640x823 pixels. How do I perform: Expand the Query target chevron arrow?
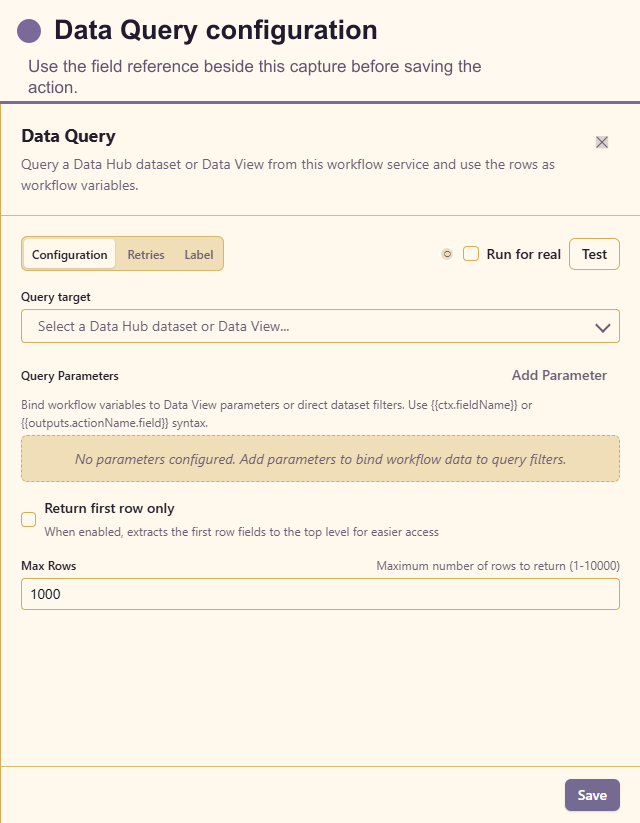[603, 328]
